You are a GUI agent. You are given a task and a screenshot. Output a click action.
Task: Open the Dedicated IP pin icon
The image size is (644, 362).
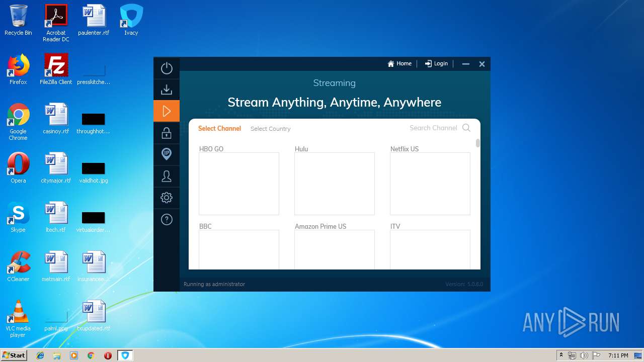167,154
